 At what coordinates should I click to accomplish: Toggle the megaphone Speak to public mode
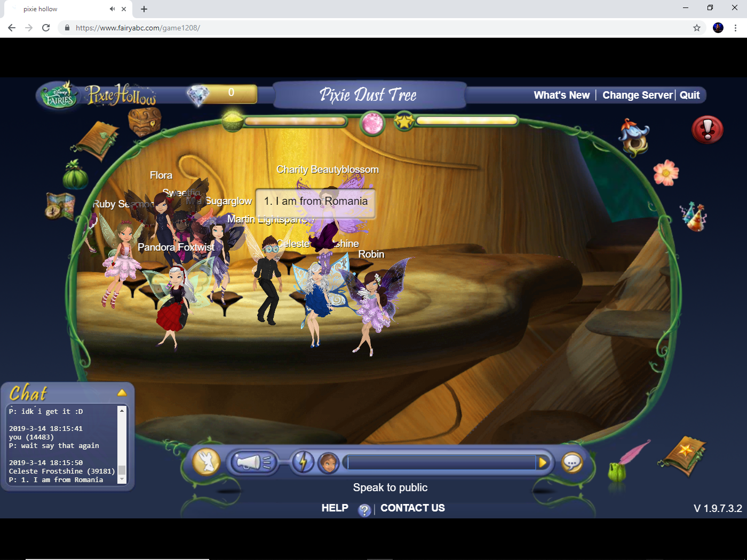point(253,462)
